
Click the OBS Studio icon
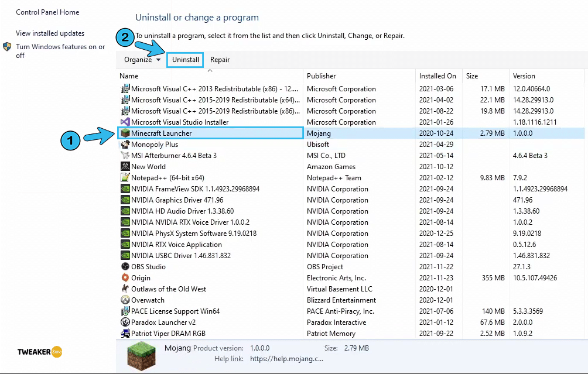click(x=125, y=266)
